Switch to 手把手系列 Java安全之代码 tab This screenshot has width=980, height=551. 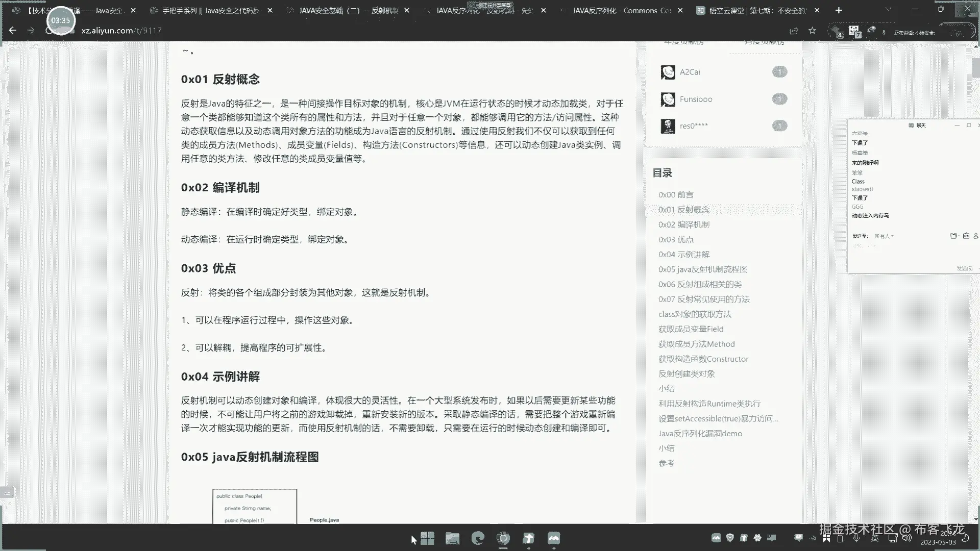point(211,10)
